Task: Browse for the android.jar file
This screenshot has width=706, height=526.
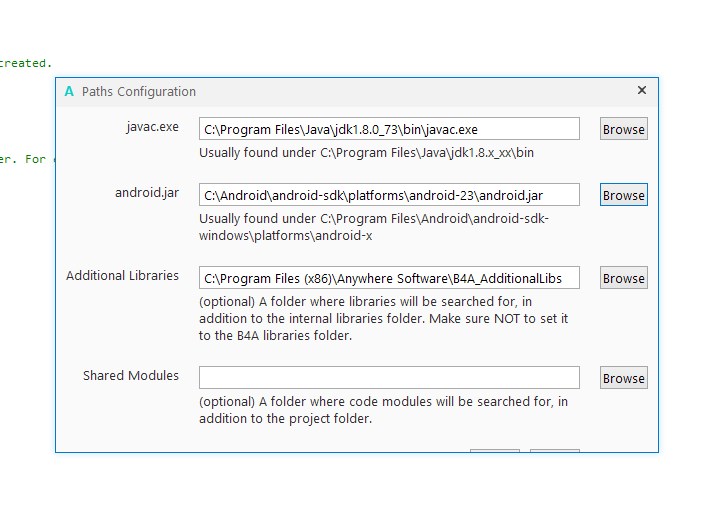Action: pos(623,195)
